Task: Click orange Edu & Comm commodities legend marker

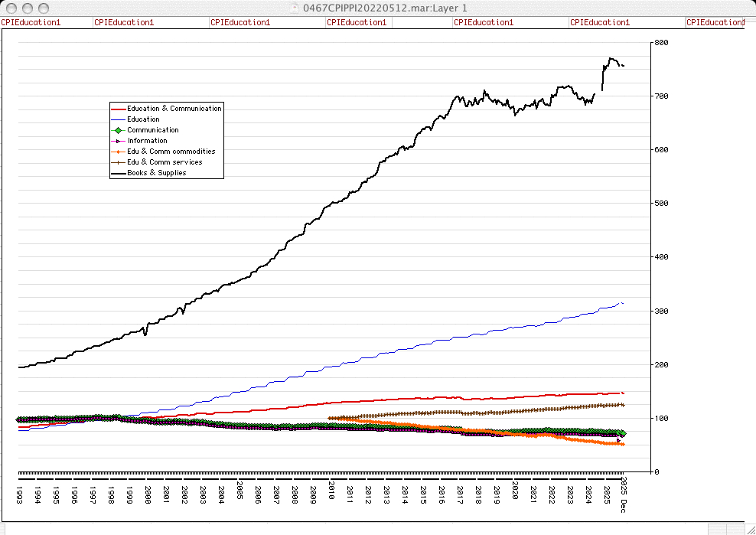Action: (119, 152)
